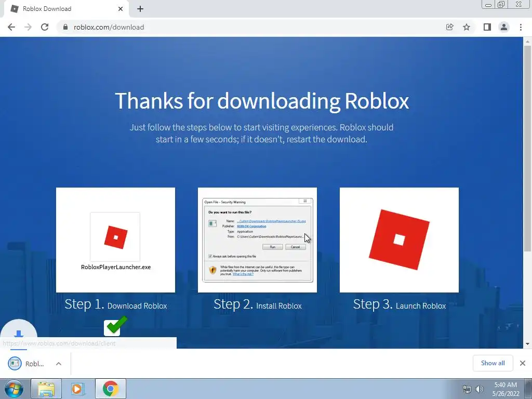This screenshot has height=399, width=532.
Task: Go back using the browser back arrow
Action: [x=11, y=27]
